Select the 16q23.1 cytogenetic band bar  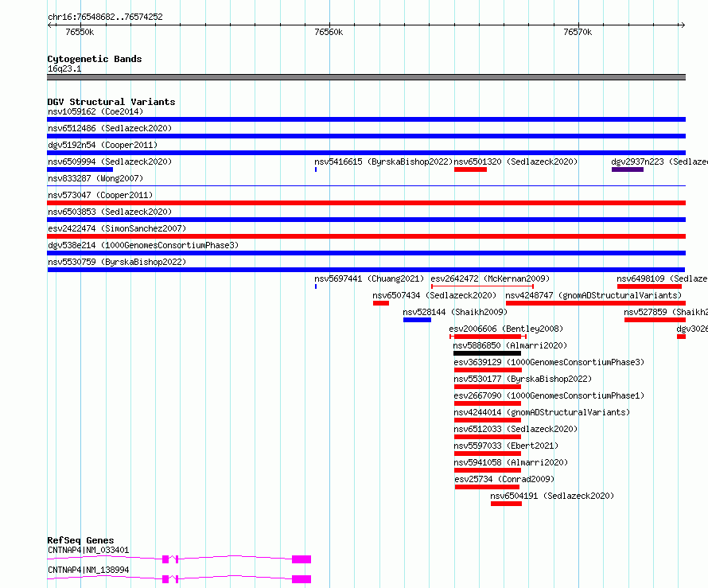click(366, 77)
